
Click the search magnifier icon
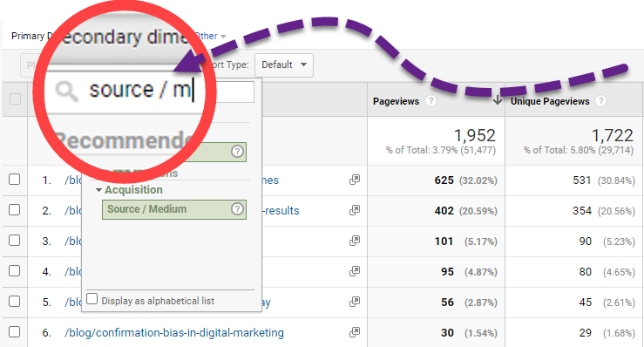click(66, 91)
